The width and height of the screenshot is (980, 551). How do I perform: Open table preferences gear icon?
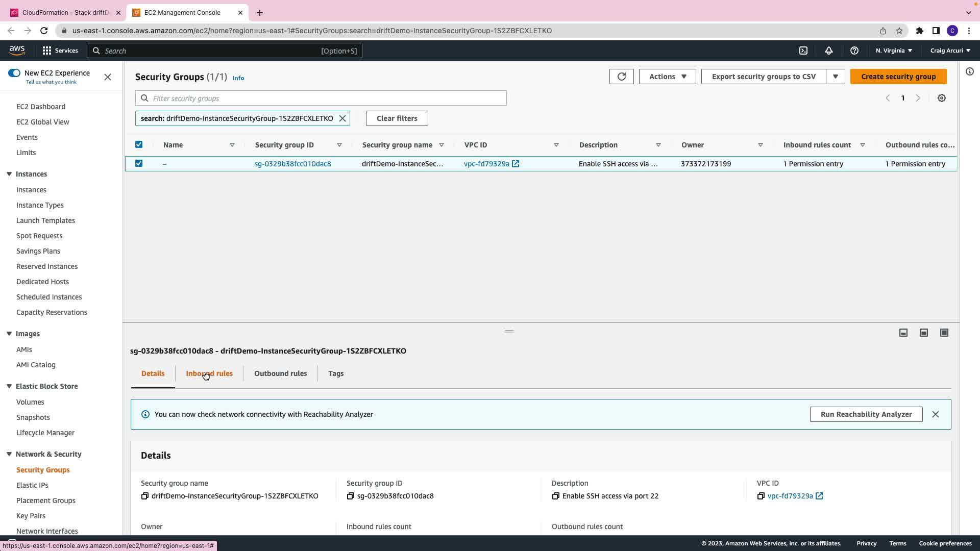tap(941, 98)
